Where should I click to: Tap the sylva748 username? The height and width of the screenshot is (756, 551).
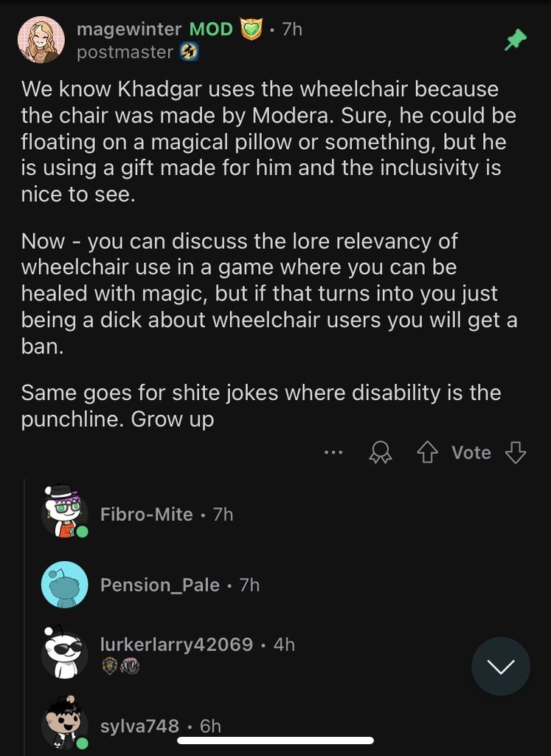[139, 726]
